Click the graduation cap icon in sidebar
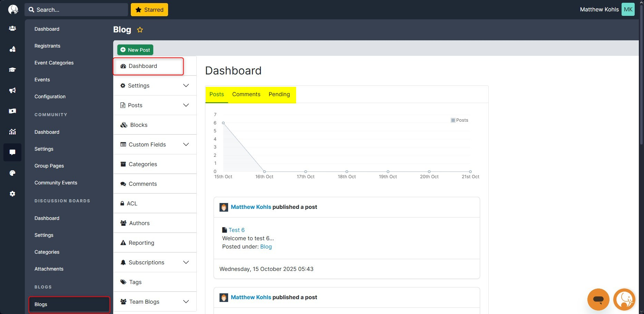 point(12,70)
